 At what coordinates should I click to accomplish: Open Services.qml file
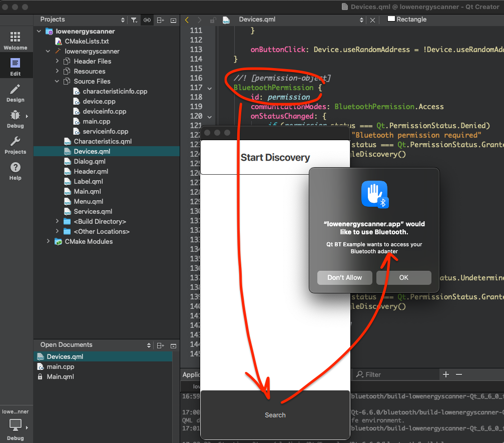[x=93, y=211]
